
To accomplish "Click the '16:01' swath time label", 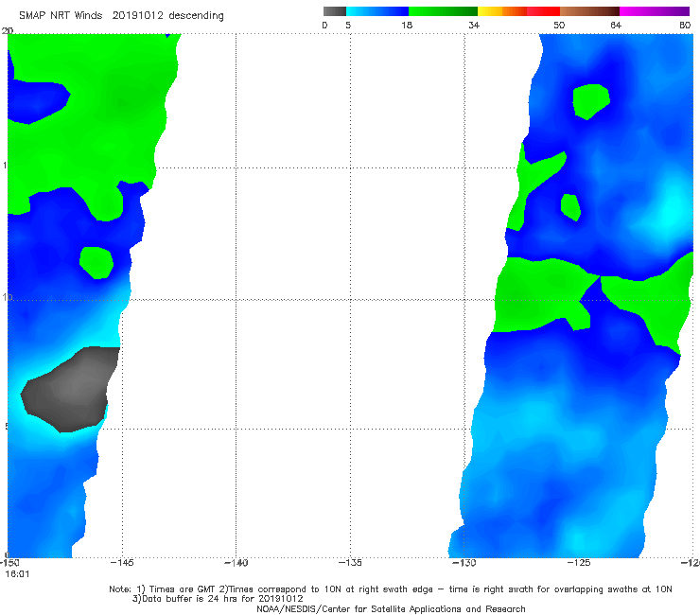I will [17, 574].
